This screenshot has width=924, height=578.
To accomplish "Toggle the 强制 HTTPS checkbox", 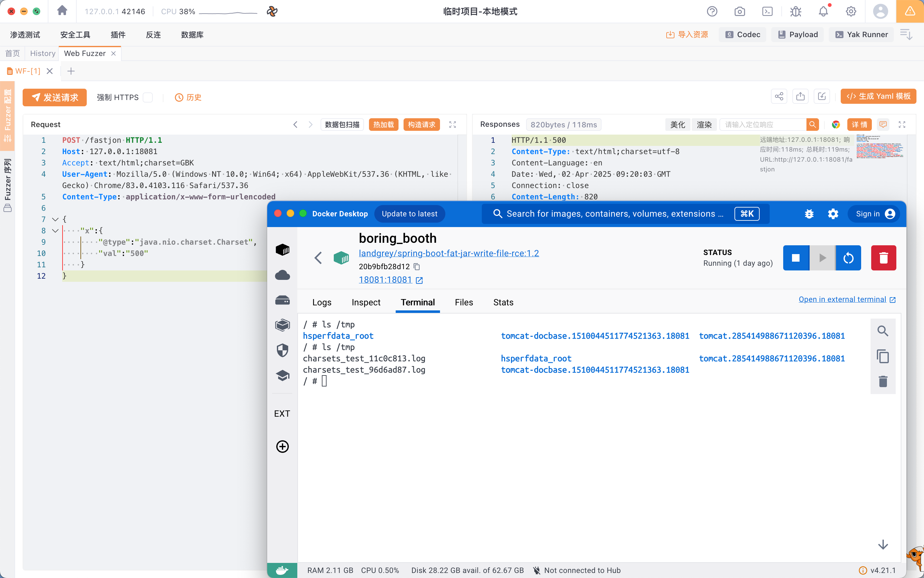I will point(148,97).
